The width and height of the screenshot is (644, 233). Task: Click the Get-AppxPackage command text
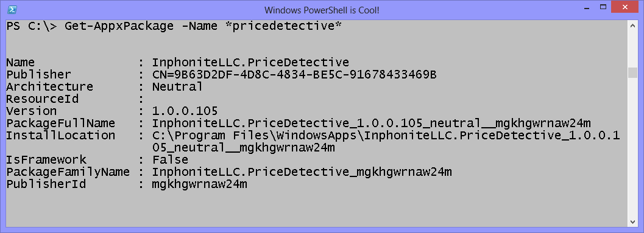pos(119,26)
